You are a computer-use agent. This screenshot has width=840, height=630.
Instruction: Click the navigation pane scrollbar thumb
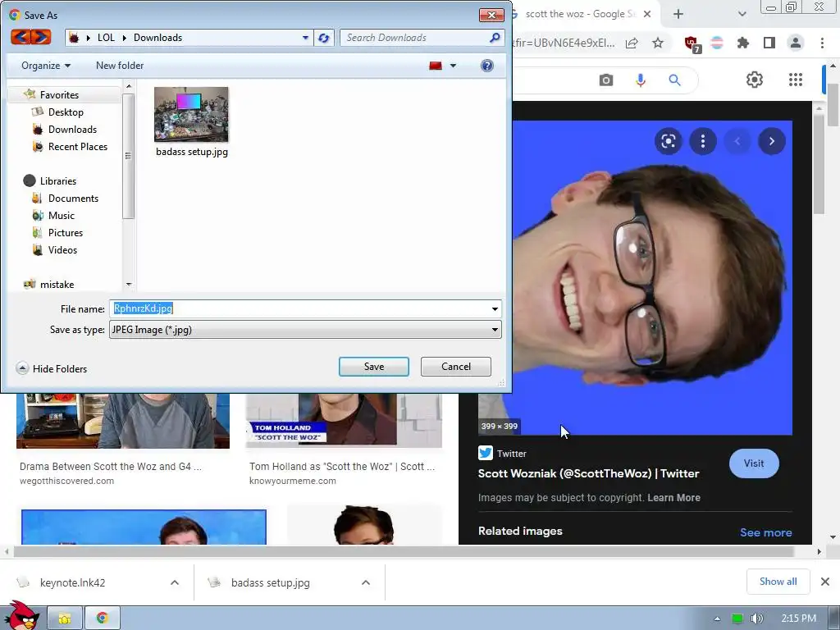[128, 155]
